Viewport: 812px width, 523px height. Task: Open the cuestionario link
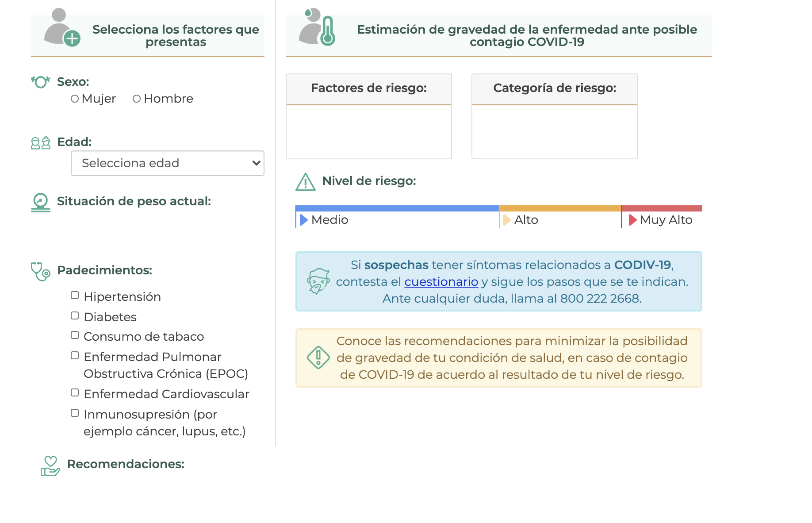(x=440, y=281)
